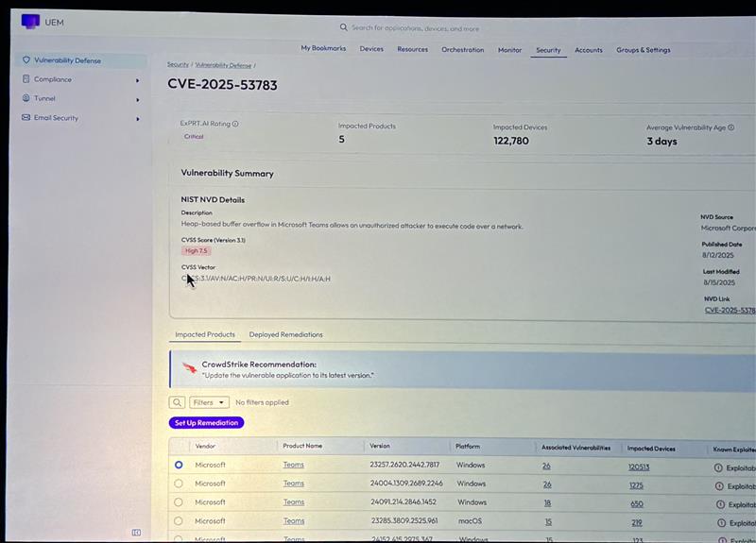The width and height of the screenshot is (756, 543).
Task: Open the 120513 impacted devices link
Action: click(639, 466)
